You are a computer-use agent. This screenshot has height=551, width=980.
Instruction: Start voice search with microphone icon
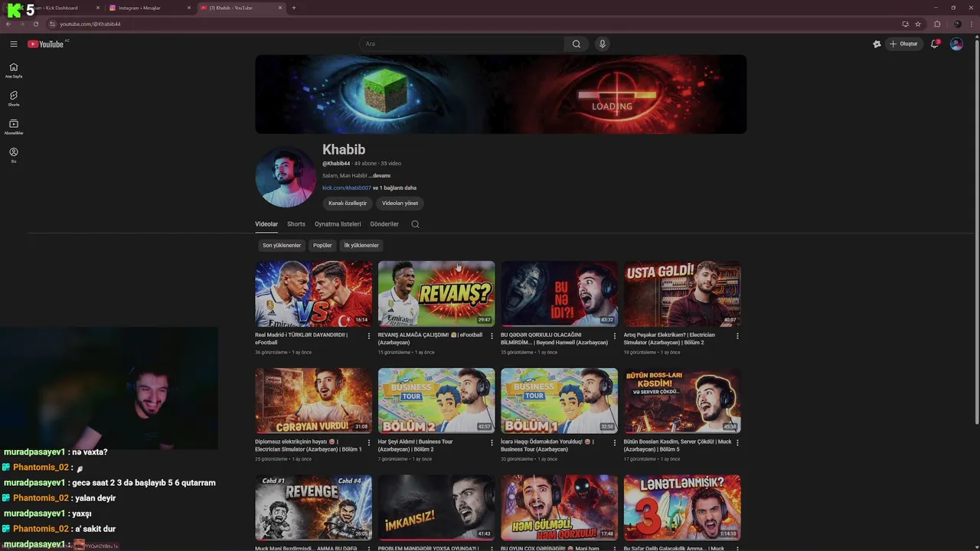(603, 44)
